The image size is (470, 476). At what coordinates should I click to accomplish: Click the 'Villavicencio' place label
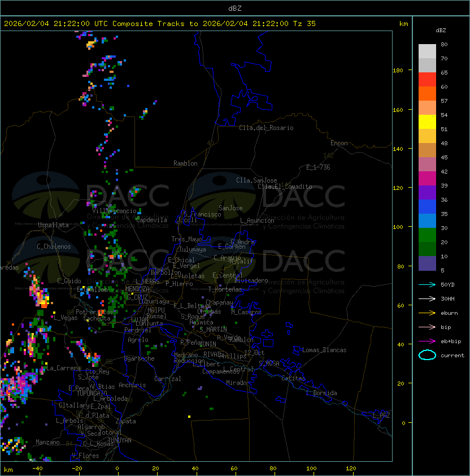(114, 211)
